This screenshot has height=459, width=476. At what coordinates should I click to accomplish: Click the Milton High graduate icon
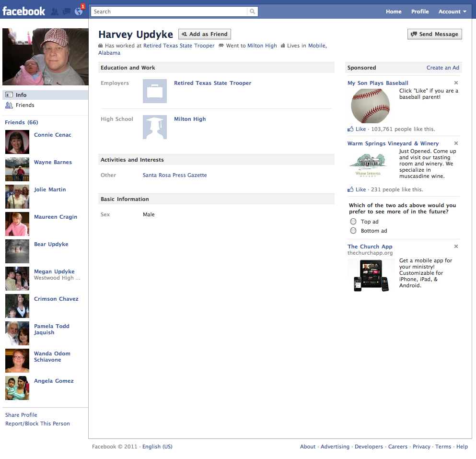click(155, 127)
